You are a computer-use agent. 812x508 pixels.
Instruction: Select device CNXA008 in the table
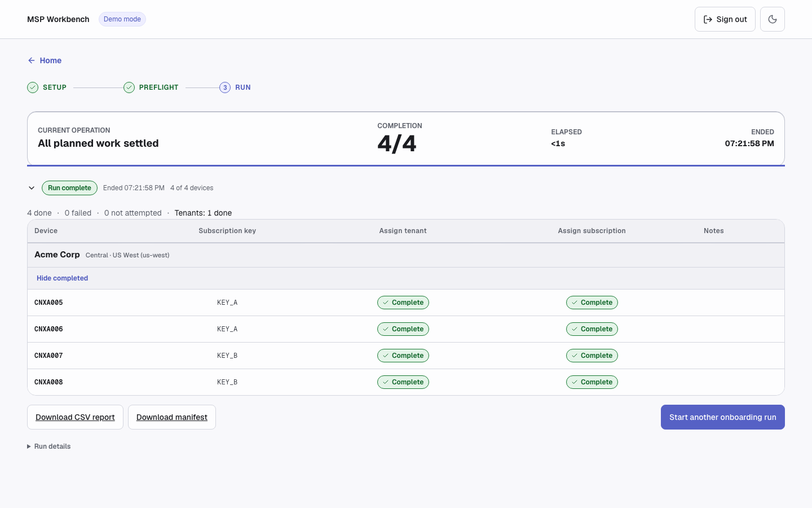click(48, 382)
